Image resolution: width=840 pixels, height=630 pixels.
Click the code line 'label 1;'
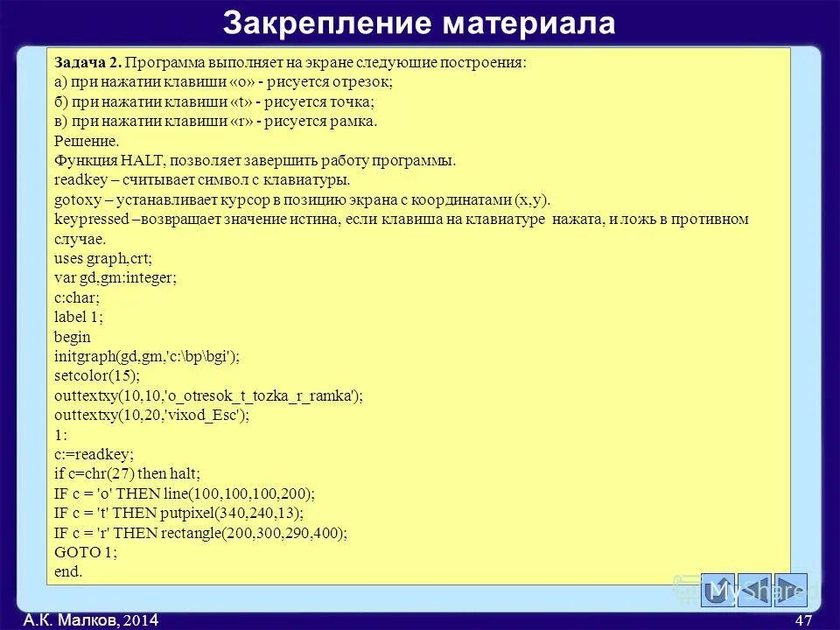point(78,317)
